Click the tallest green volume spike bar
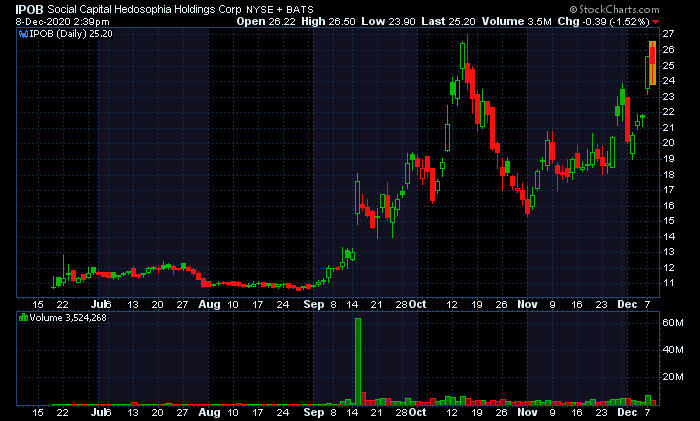700x421 pixels. click(x=358, y=361)
